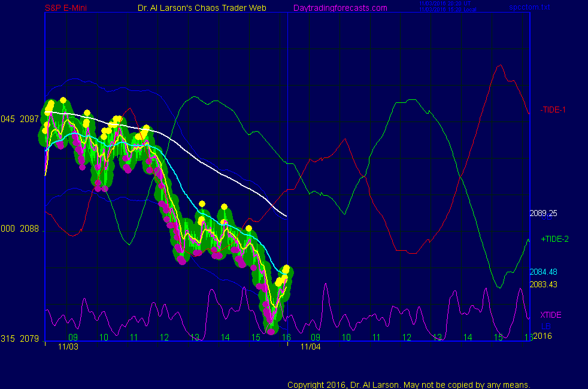Click the "spcctom.txt" file name label
This screenshot has height=389, width=588.
click(x=529, y=7)
